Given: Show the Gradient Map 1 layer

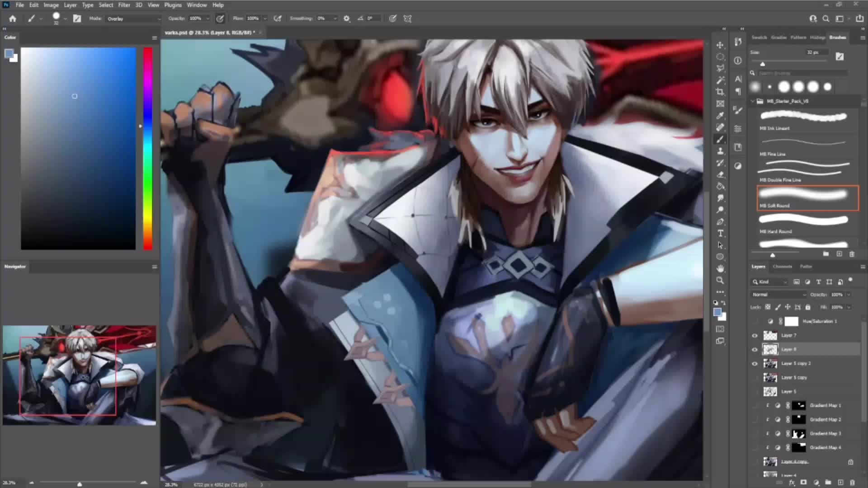Looking at the screenshot, I should [x=755, y=405].
